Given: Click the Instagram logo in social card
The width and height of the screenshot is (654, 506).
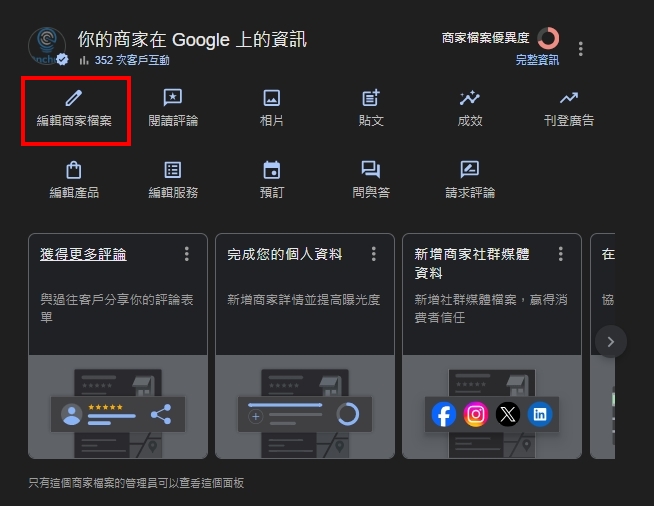Looking at the screenshot, I should tap(476, 414).
